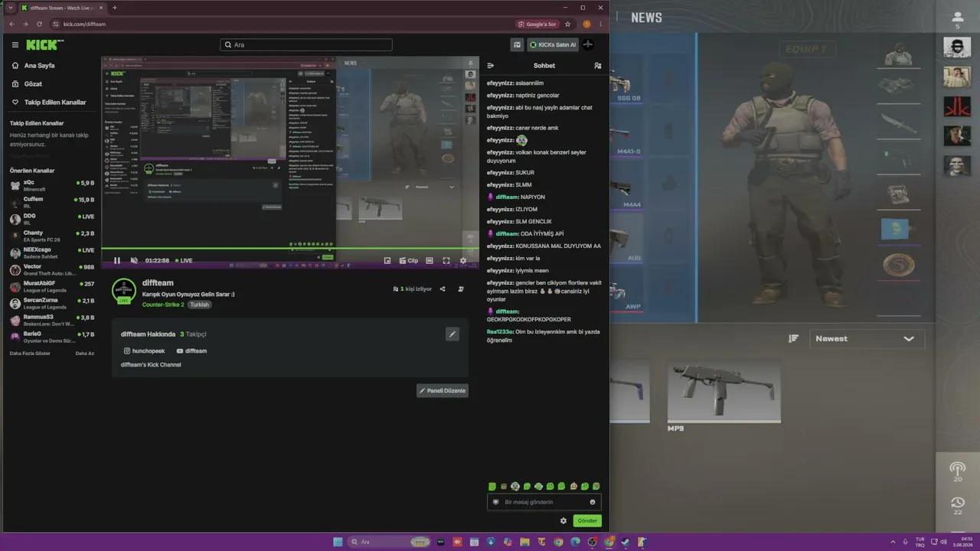Open the profile avatar menu in Kick header
Screen dimensions: 980x551
[588, 45]
